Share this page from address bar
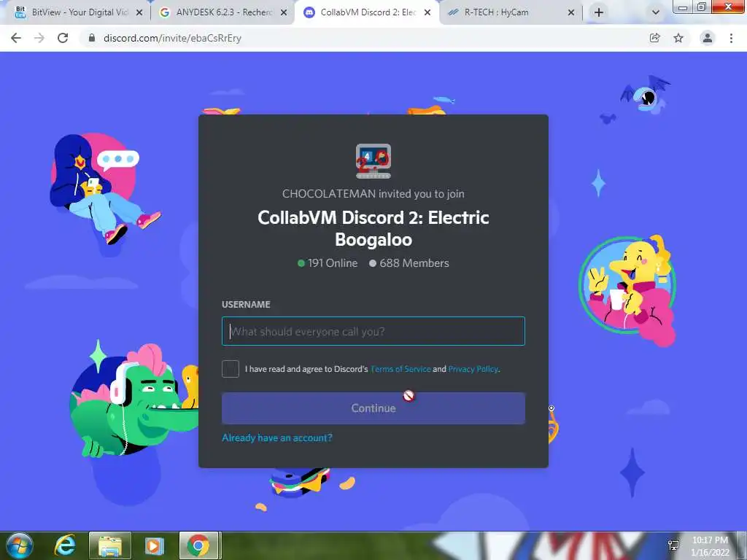The image size is (747, 560). point(654,38)
